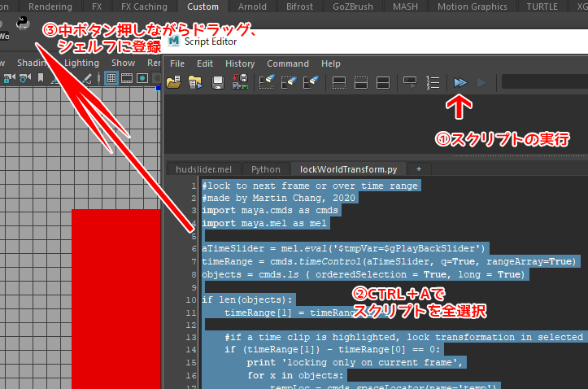Click the Clear Input eraser icon
This screenshot has height=389, width=588.
[289, 82]
